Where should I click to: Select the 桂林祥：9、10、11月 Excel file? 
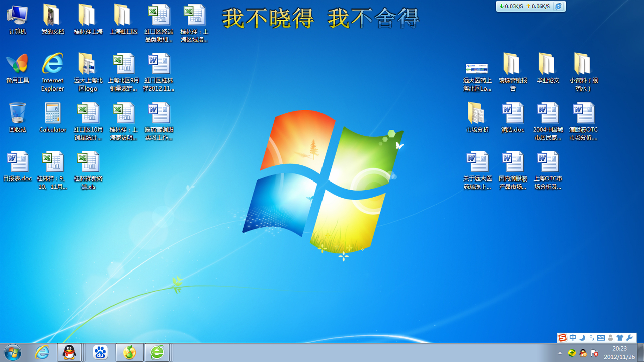(53, 171)
